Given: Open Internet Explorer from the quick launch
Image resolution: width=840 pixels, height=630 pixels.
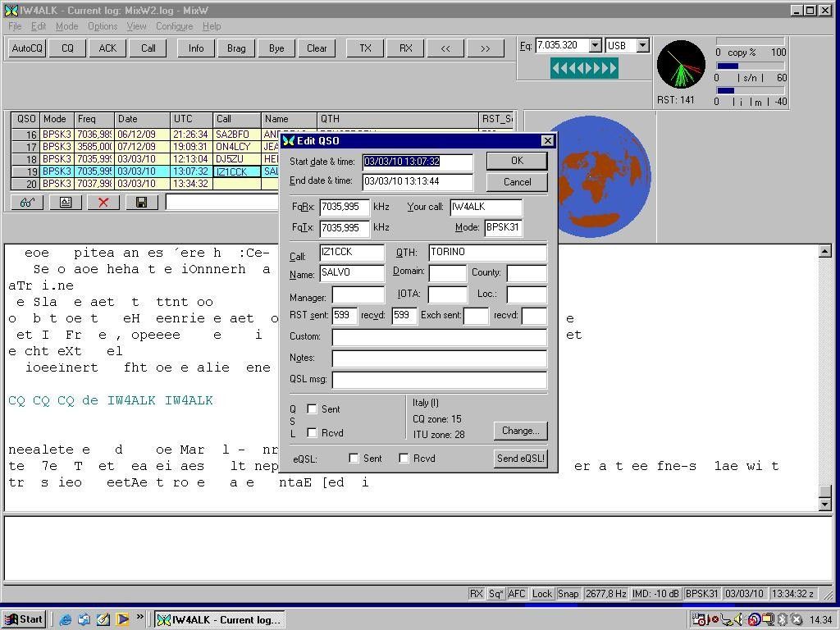Looking at the screenshot, I should (x=66, y=619).
